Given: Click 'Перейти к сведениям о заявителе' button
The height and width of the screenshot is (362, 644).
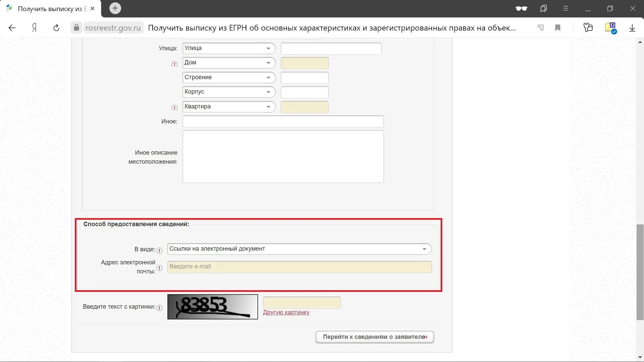Looking at the screenshot, I should coord(375,337).
